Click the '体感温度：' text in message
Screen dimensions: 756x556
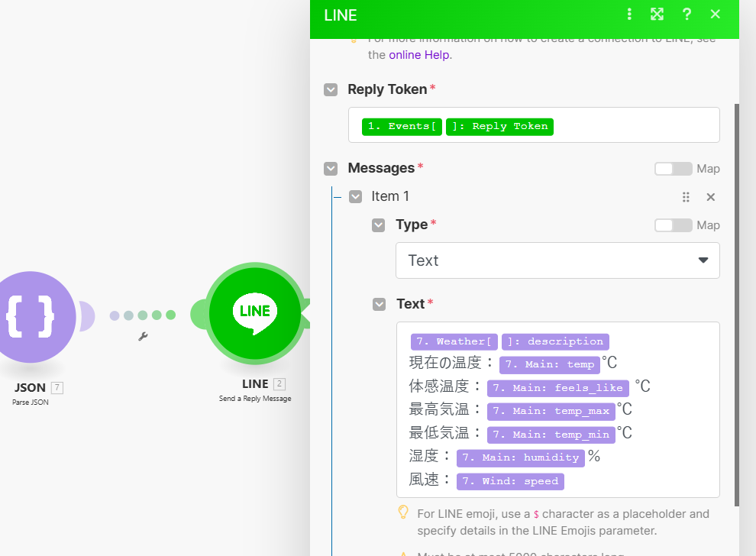tap(445, 386)
